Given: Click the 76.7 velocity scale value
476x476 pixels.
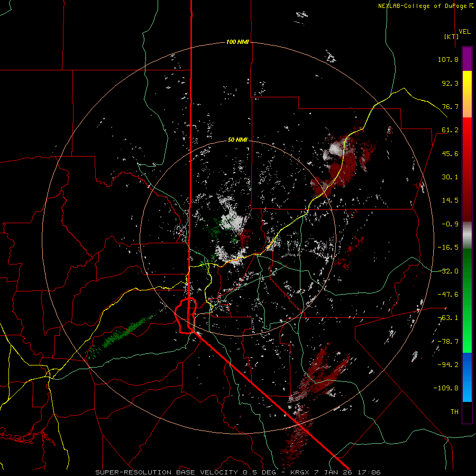Looking at the screenshot, I should (450, 106).
